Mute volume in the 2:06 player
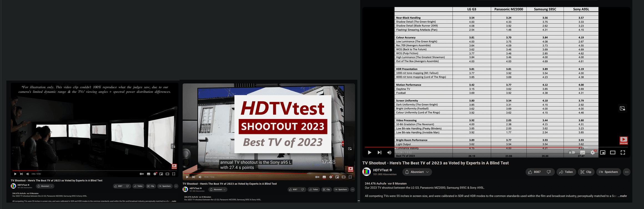This screenshot has height=209, width=644. pyautogui.click(x=27, y=174)
